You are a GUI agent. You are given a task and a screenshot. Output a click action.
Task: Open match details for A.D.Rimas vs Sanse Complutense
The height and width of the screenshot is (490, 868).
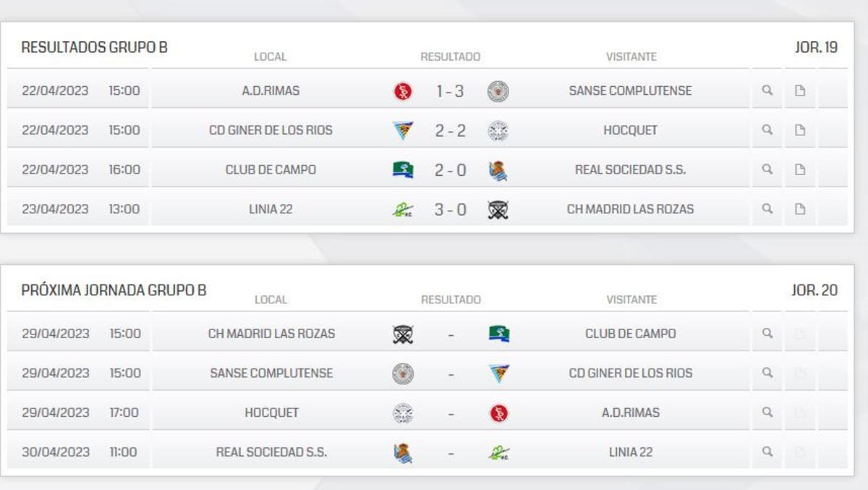pyautogui.click(x=766, y=90)
